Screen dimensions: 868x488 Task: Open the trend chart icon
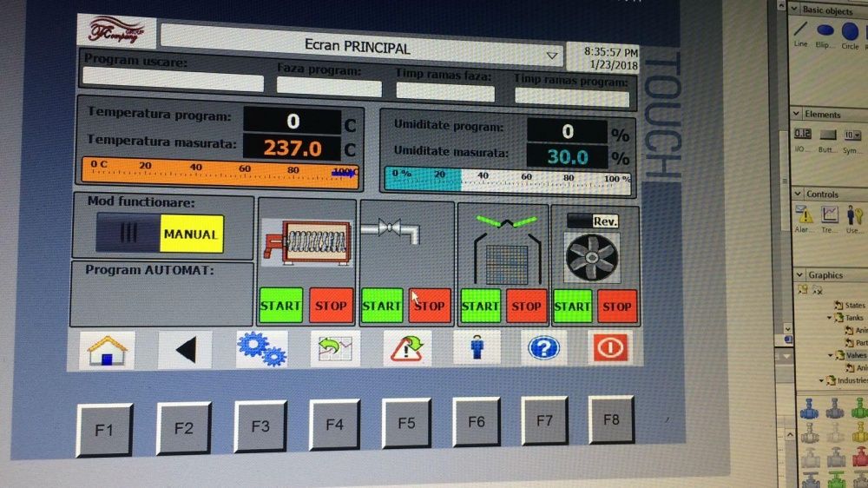[335, 349]
